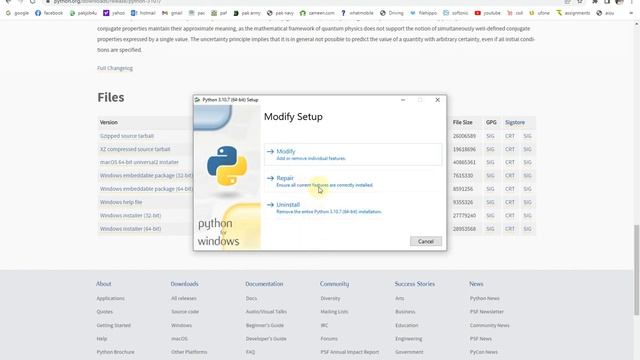Viewport: 640px width, 360px height.
Task: Open footer Source code link
Action: (185, 311)
